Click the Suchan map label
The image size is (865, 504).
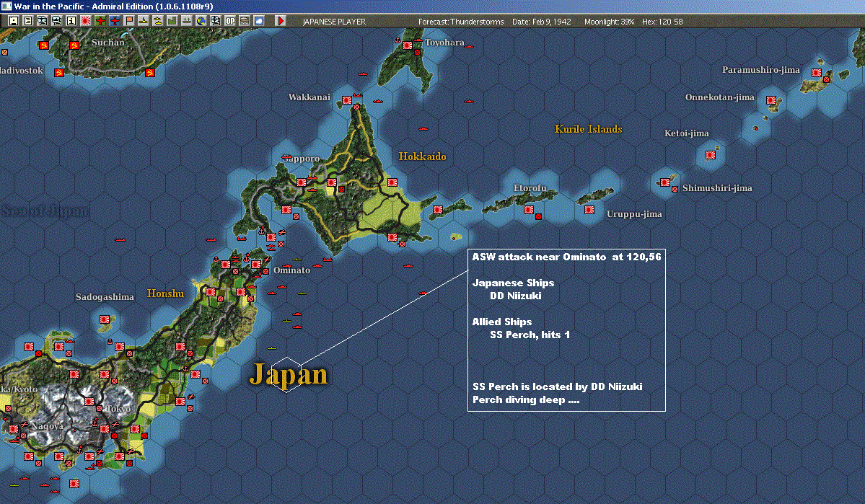(x=107, y=43)
